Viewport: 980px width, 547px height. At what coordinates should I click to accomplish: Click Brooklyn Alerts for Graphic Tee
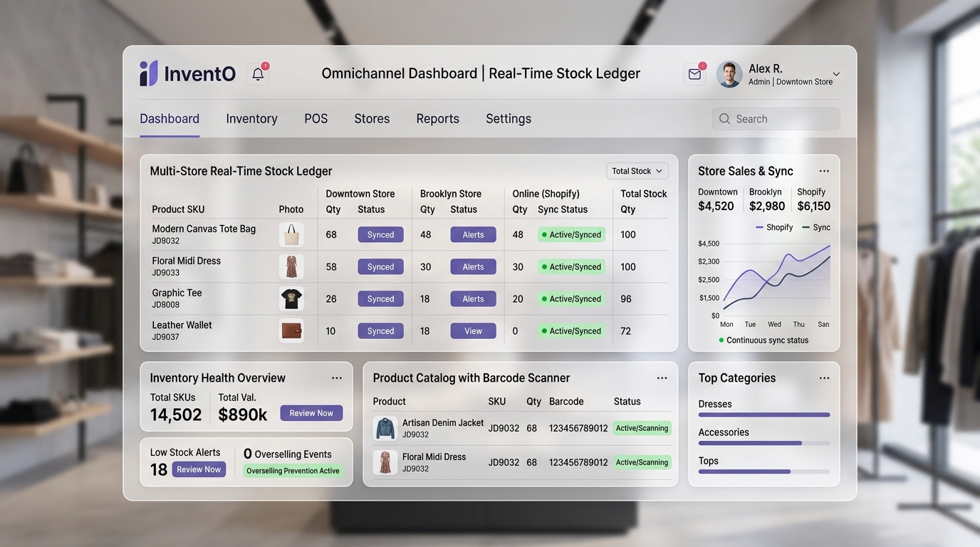[473, 298]
